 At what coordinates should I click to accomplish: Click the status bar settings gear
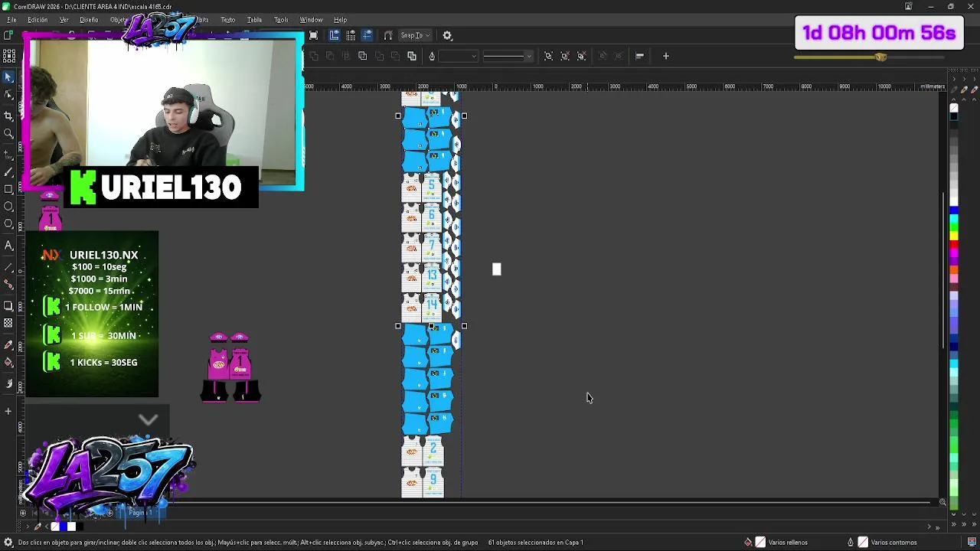coord(8,543)
